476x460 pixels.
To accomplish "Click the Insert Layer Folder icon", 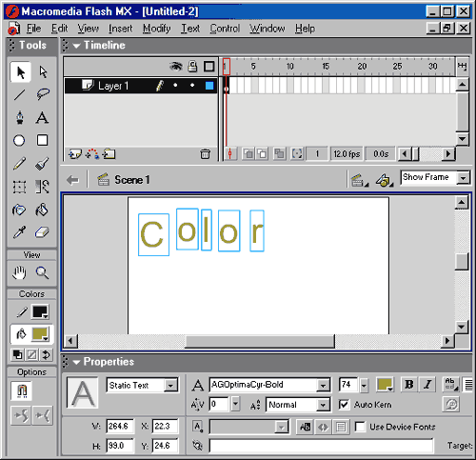I will (x=109, y=154).
